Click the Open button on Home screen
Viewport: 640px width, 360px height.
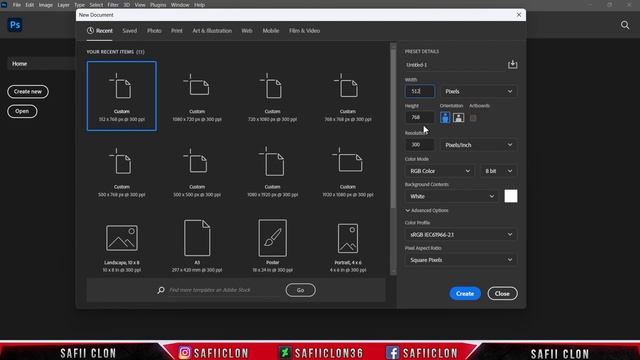[x=22, y=111]
